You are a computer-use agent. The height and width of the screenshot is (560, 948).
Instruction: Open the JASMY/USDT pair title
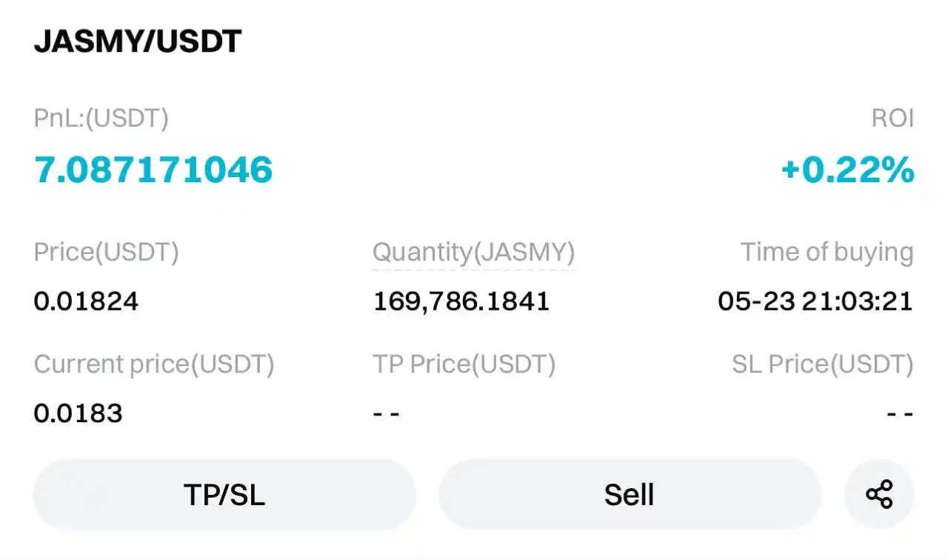point(138,42)
